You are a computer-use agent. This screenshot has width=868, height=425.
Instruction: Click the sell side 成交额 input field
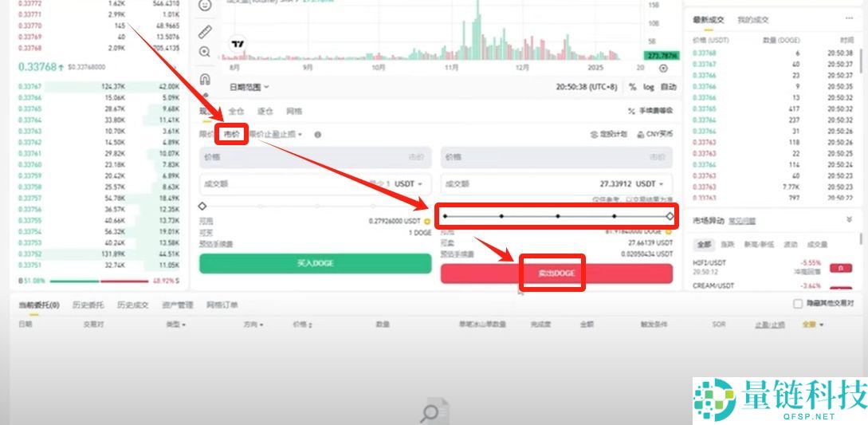coord(556,183)
